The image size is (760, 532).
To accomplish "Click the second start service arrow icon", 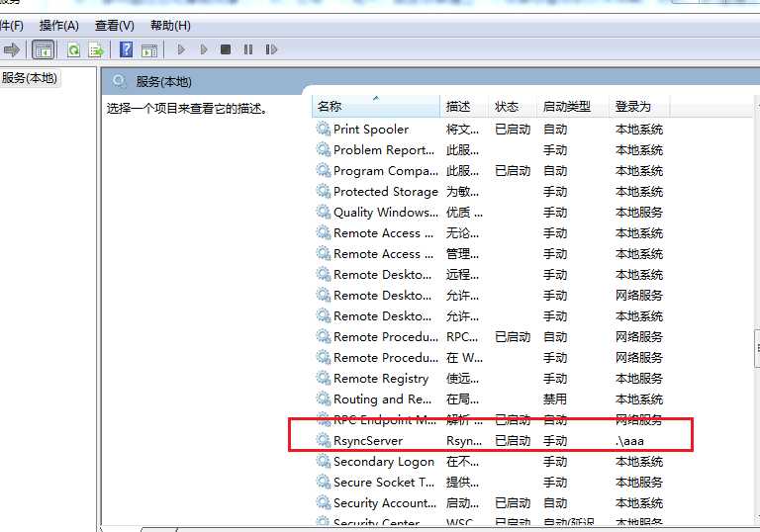I will coord(204,49).
